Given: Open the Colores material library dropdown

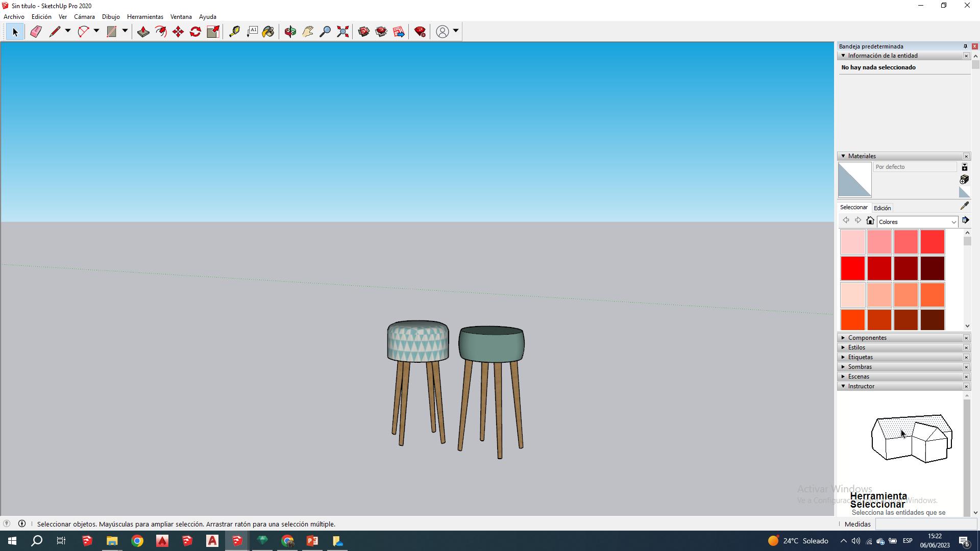Looking at the screenshot, I should pyautogui.click(x=953, y=222).
